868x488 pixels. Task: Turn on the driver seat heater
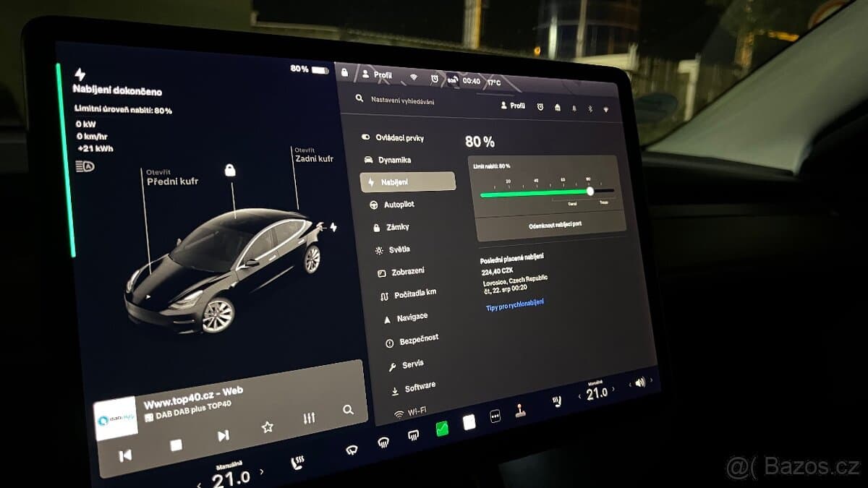(297, 463)
